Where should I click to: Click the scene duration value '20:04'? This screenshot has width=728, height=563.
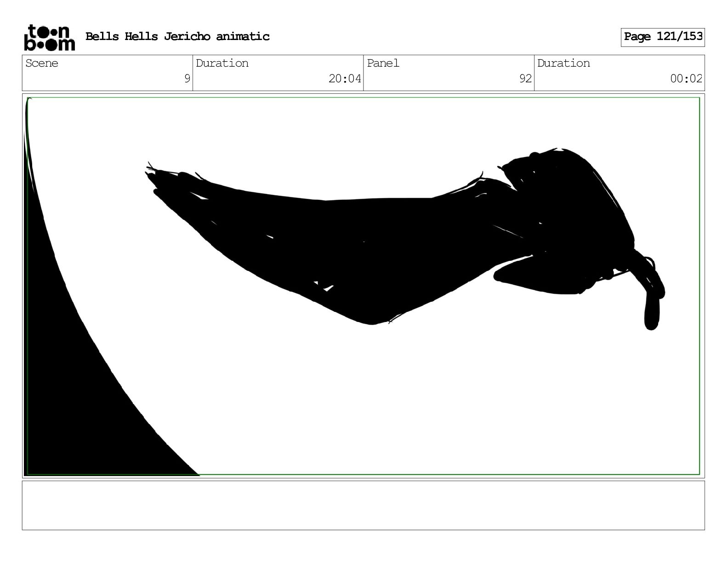pyautogui.click(x=345, y=79)
